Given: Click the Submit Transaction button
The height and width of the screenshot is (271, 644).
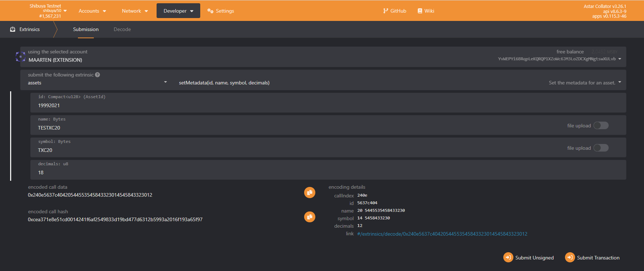Looking at the screenshot, I should (x=592, y=257).
